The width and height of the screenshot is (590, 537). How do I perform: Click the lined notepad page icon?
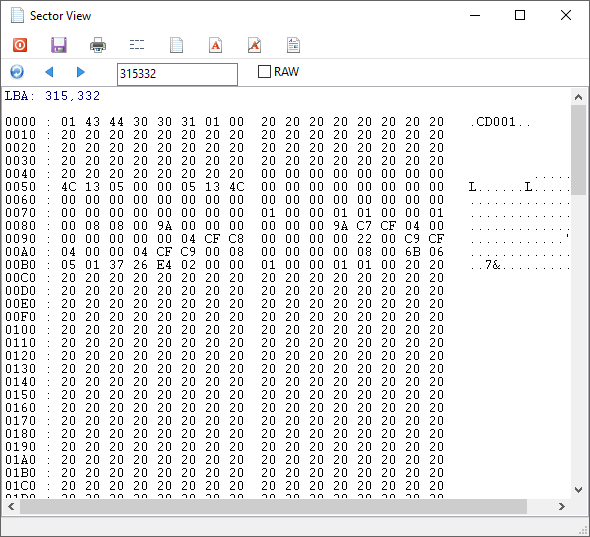pos(176,45)
